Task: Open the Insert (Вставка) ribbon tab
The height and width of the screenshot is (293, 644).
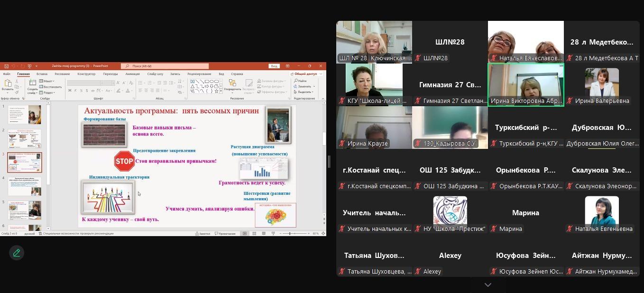Action: pyautogui.click(x=42, y=74)
